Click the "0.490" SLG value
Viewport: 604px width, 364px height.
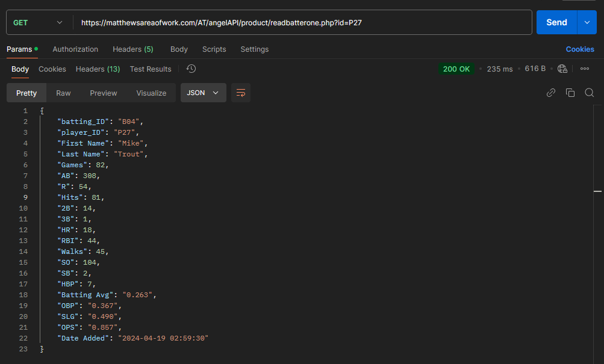click(102, 316)
